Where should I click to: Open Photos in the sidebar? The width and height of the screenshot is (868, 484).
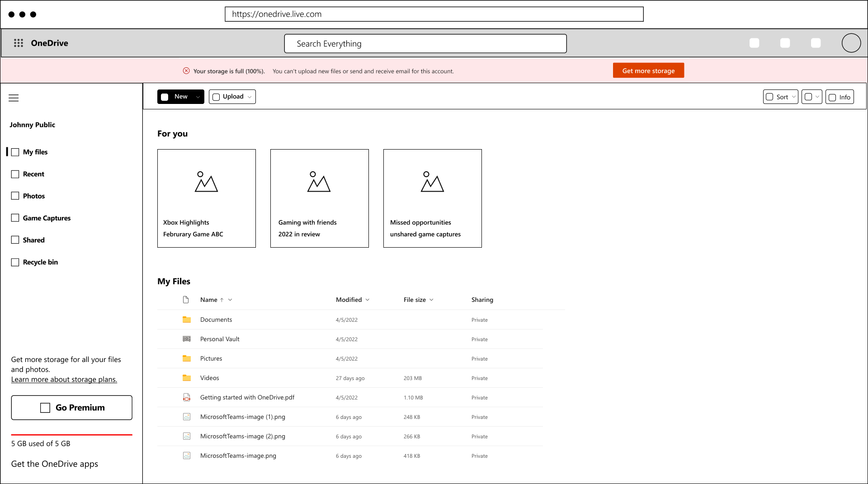[34, 196]
